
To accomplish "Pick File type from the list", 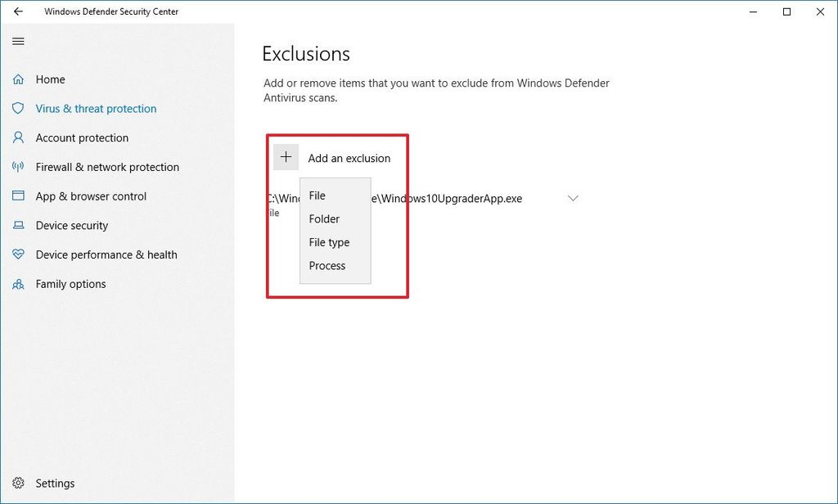I will pyautogui.click(x=329, y=242).
